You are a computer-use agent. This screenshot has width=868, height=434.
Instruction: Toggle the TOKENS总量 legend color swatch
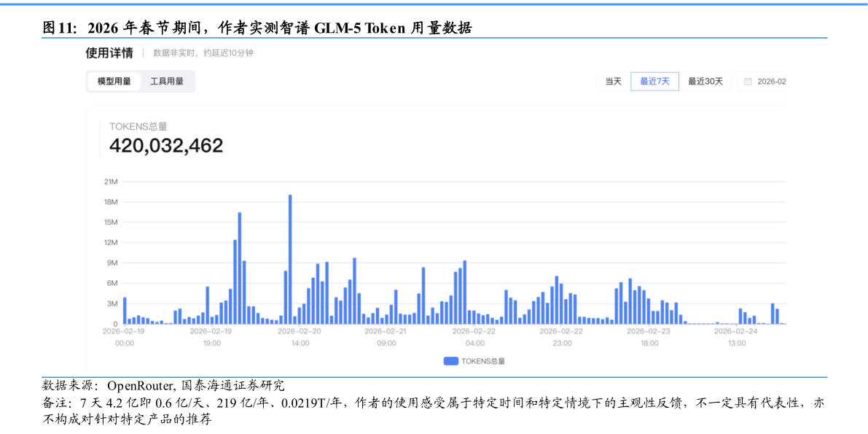point(450,361)
